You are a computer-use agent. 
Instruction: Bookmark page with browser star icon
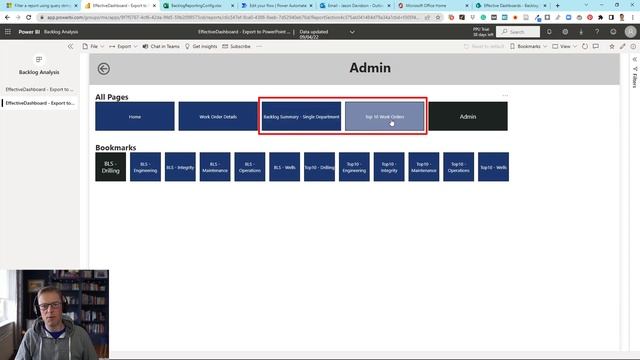pyautogui.click(x=438, y=18)
